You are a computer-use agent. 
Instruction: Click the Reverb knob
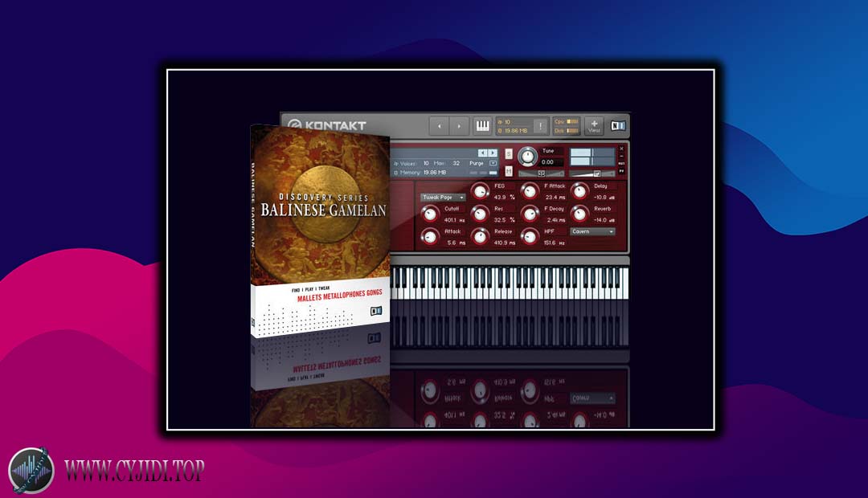(x=579, y=214)
